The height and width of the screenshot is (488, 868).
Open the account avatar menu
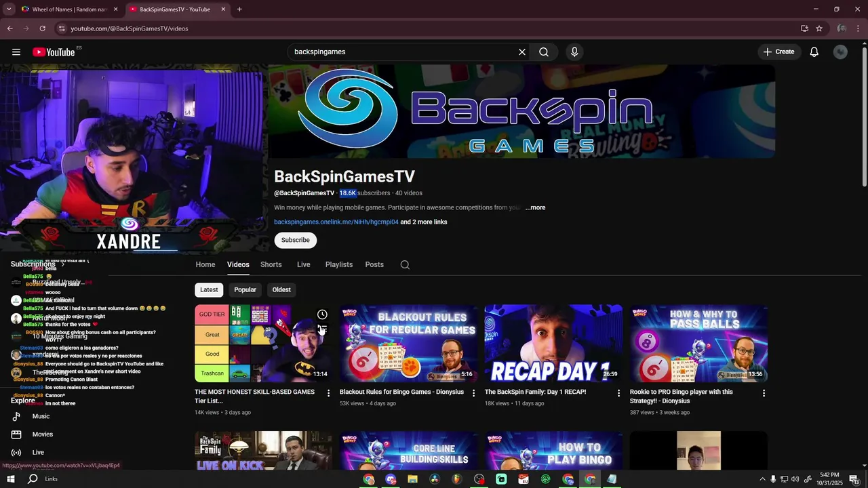[x=840, y=52]
